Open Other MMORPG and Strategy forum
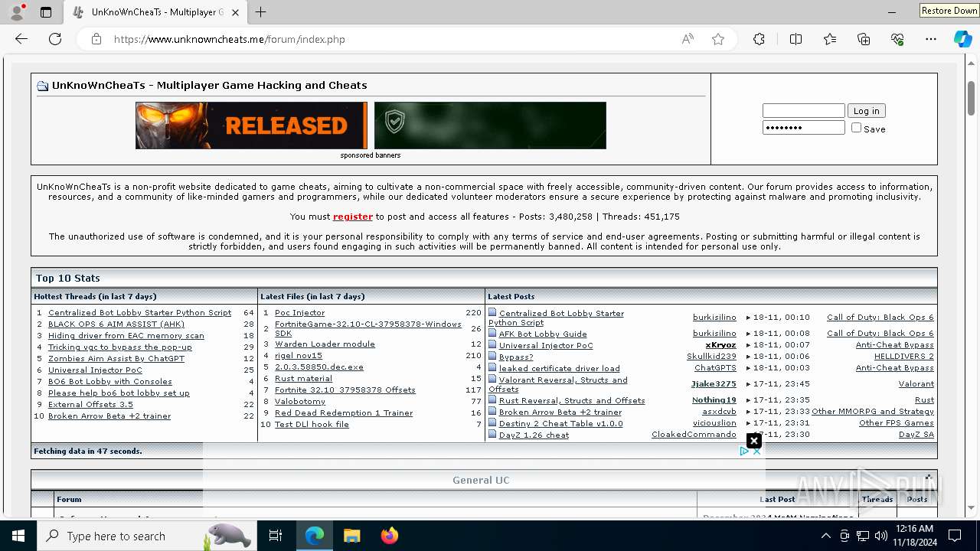The image size is (980, 551). click(x=873, y=411)
